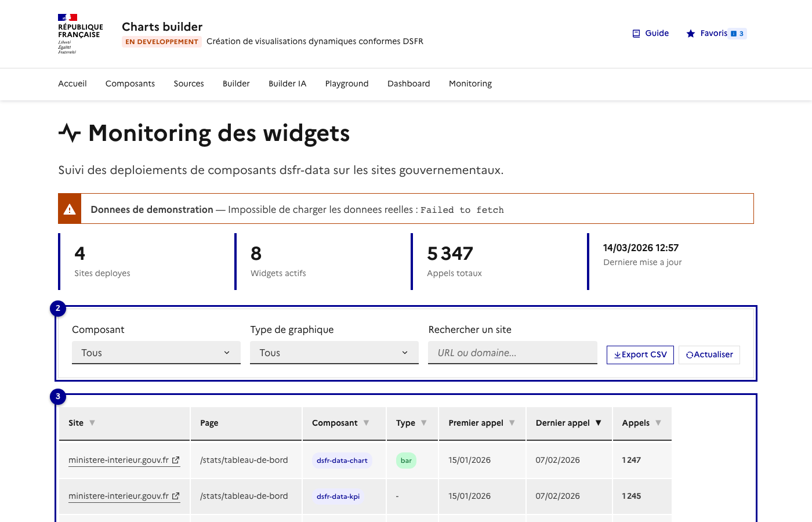Click the sort icon on the Appels column
The image size is (812, 522).
[x=659, y=423]
